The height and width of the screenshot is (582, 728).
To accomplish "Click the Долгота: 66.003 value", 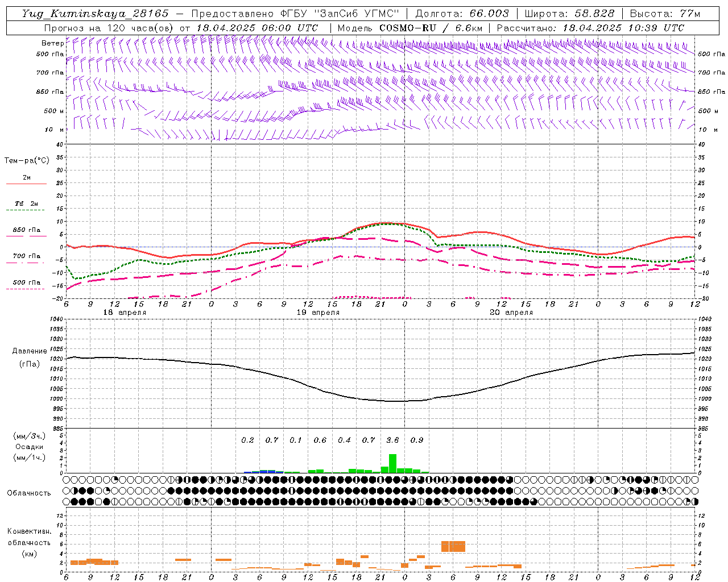I will click(x=462, y=14).
